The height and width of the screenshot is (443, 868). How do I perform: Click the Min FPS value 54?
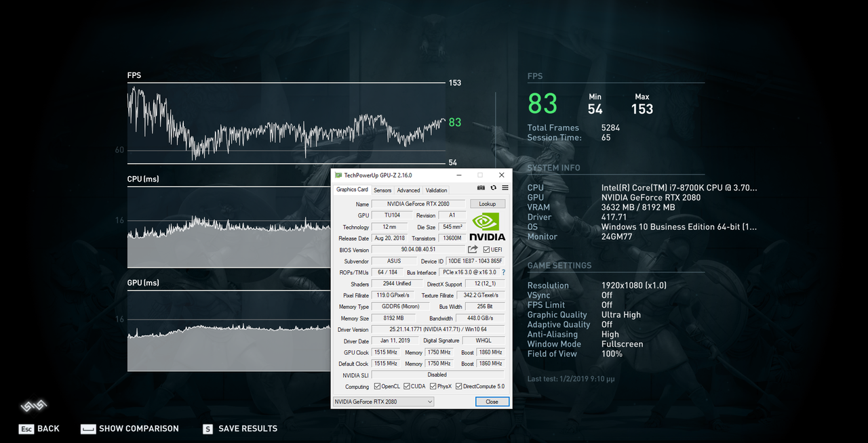point(595,109)
